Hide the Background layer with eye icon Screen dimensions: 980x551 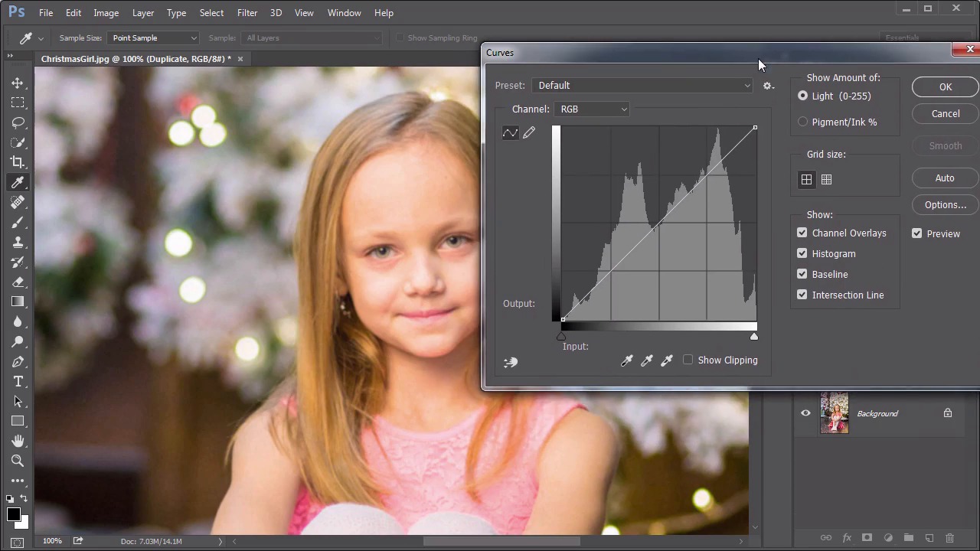805,413
